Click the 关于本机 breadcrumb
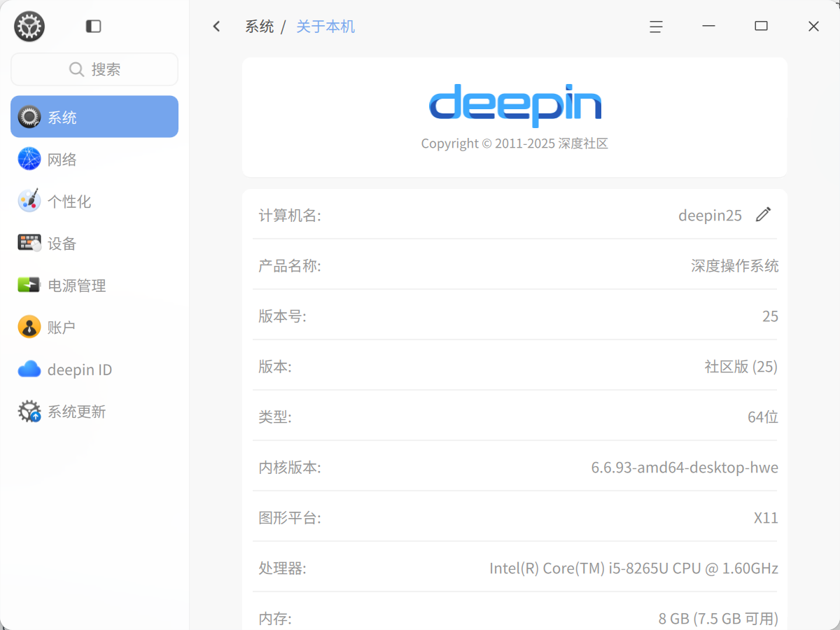The height and width of the screenshot is (630, 840). tap(325, 27)
